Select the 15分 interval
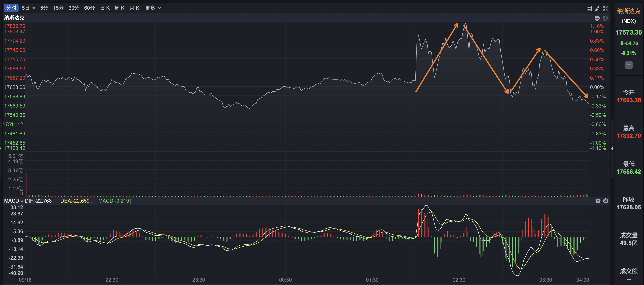 point(58,8)
